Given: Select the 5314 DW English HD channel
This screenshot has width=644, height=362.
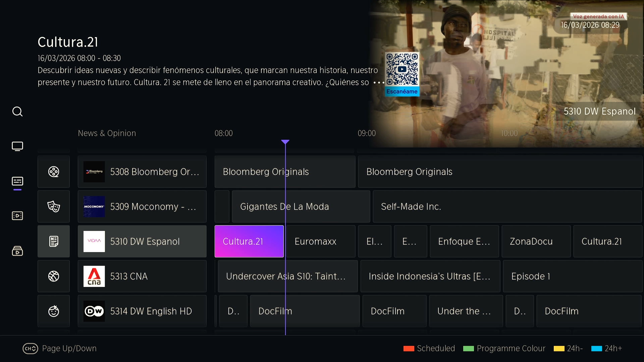Looking at the screenshot, I should point(142,311).
